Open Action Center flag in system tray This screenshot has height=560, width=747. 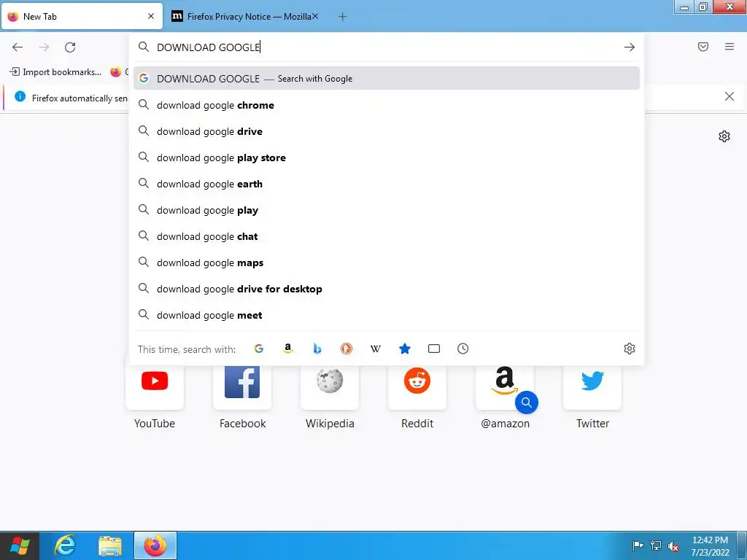tap(638, 545)
